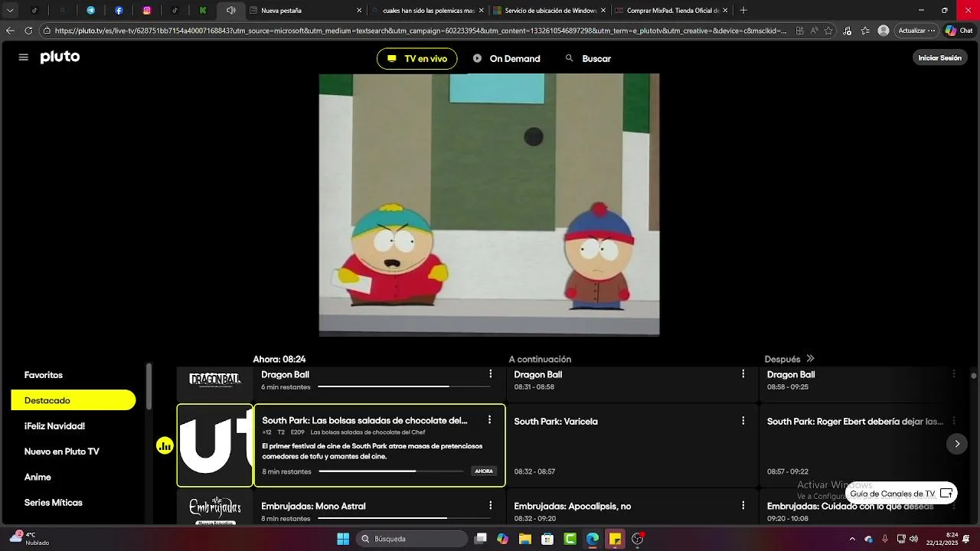Click the South Park channel thumbnail
The image size is (980, 551).
pyautogui.click(x=215, y=445)
